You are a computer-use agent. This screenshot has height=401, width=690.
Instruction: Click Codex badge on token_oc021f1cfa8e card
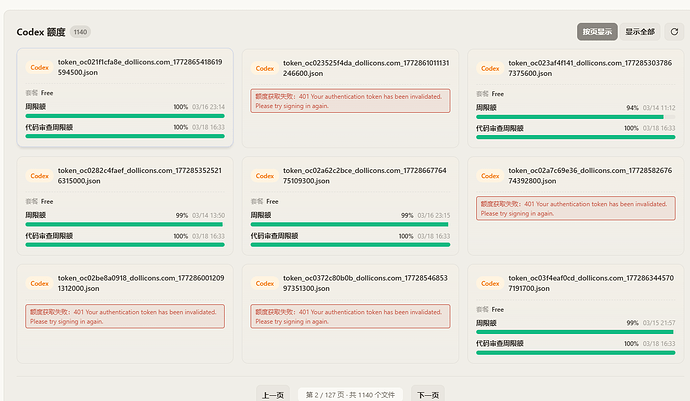[x=40, y=67]
